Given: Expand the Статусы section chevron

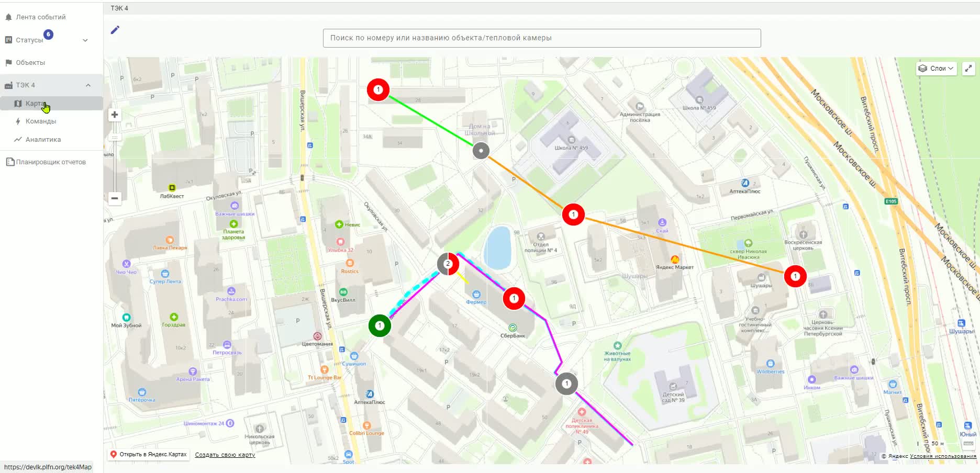Looking at the screenshot, I should [x=85, y=40].
